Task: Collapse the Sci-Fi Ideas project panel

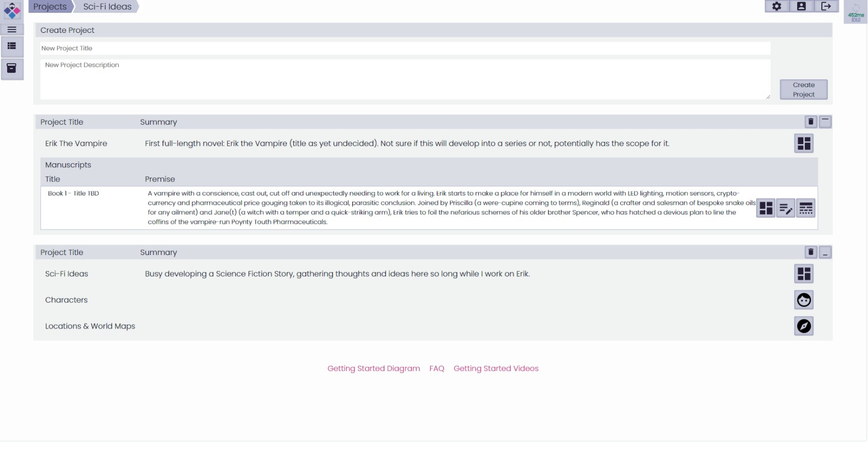Action: (825, 252)
